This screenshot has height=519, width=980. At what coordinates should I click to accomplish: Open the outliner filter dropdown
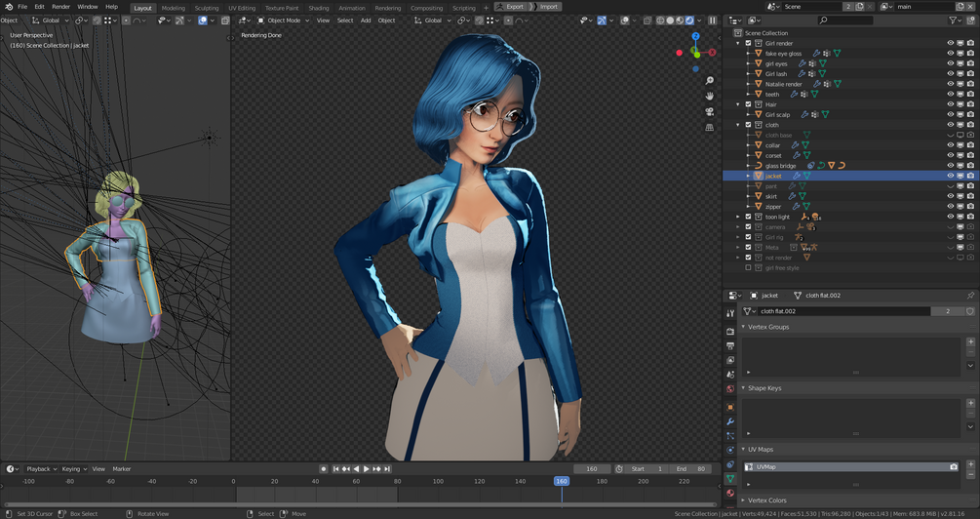coord(955,20)
